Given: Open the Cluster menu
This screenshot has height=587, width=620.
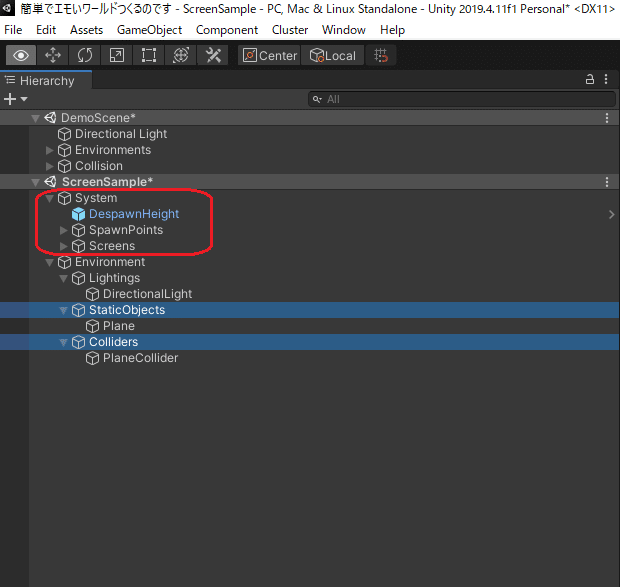Looking at the screenshot, I should point(290,30).
